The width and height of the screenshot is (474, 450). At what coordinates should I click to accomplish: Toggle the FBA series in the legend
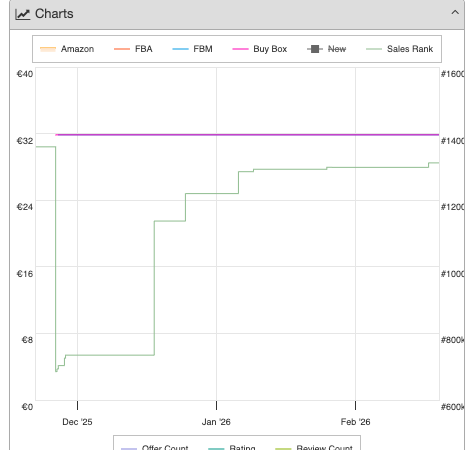(133, 49)
